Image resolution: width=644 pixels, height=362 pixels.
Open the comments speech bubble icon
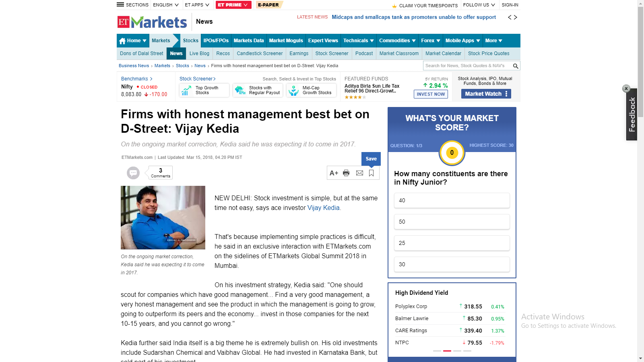click(133, 173)
